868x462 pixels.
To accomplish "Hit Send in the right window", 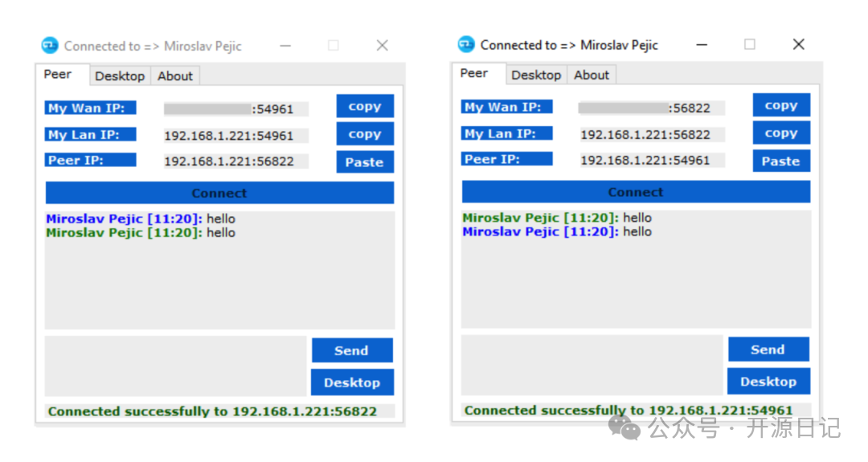I will point(768,350).
